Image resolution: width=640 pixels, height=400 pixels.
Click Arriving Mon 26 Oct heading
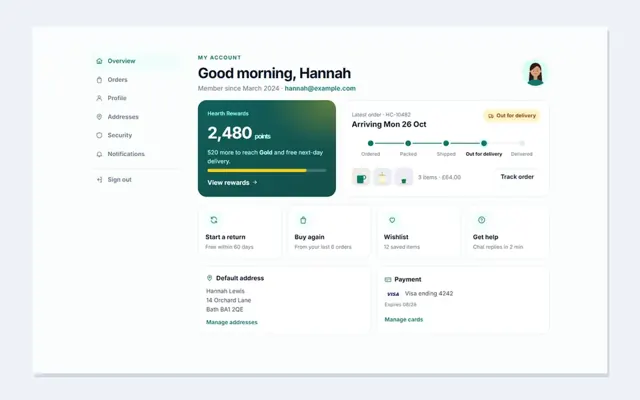coord(389,124)
